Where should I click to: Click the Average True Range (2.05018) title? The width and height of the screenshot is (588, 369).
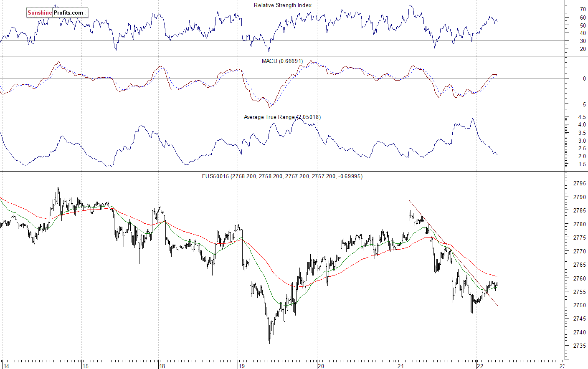click(282, 117)
